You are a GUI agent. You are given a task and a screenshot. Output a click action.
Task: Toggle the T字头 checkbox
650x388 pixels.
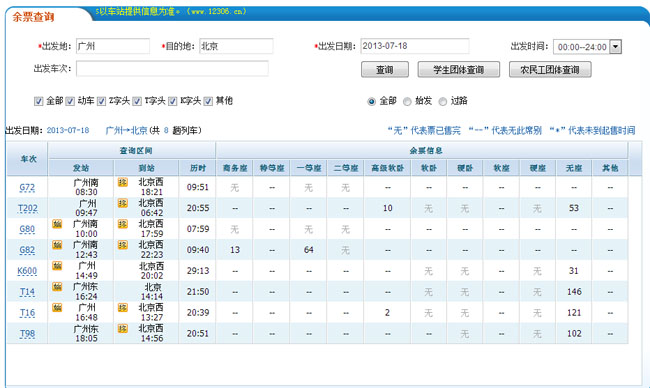pos(137,101)
